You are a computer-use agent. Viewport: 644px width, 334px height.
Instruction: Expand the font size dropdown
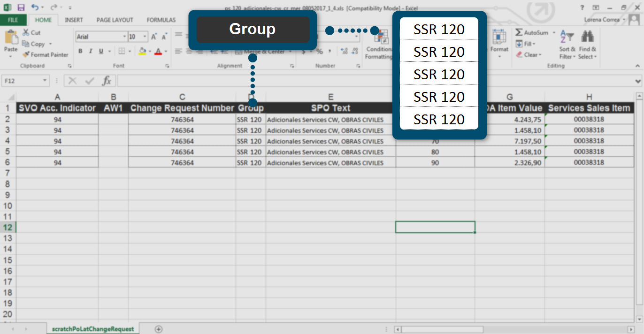coord(145,37)
